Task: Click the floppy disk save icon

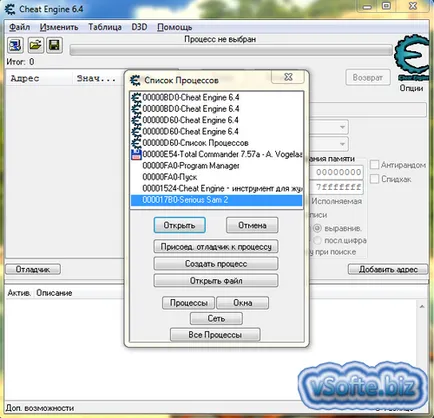Action: [54, 45]
